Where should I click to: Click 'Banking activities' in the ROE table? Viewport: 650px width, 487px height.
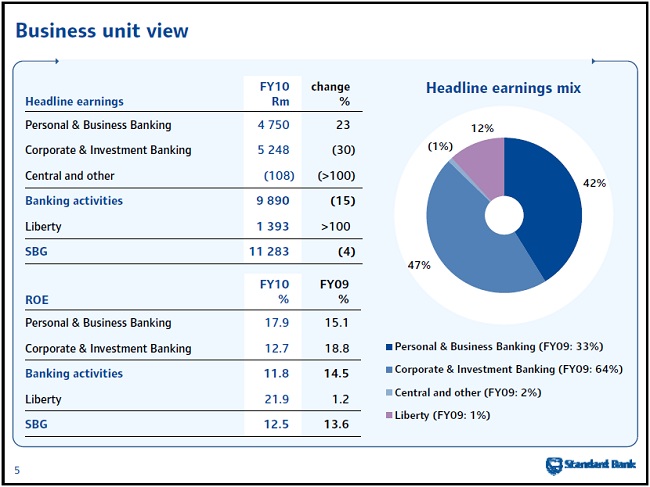click(x=74, y=373)
